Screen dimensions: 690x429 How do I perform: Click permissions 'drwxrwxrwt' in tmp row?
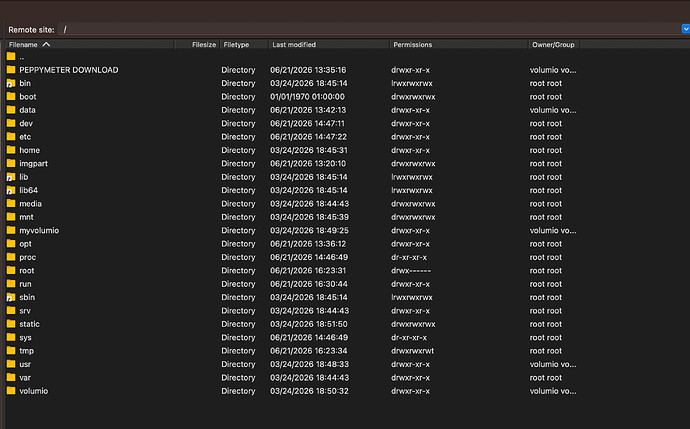click(412, 351)
